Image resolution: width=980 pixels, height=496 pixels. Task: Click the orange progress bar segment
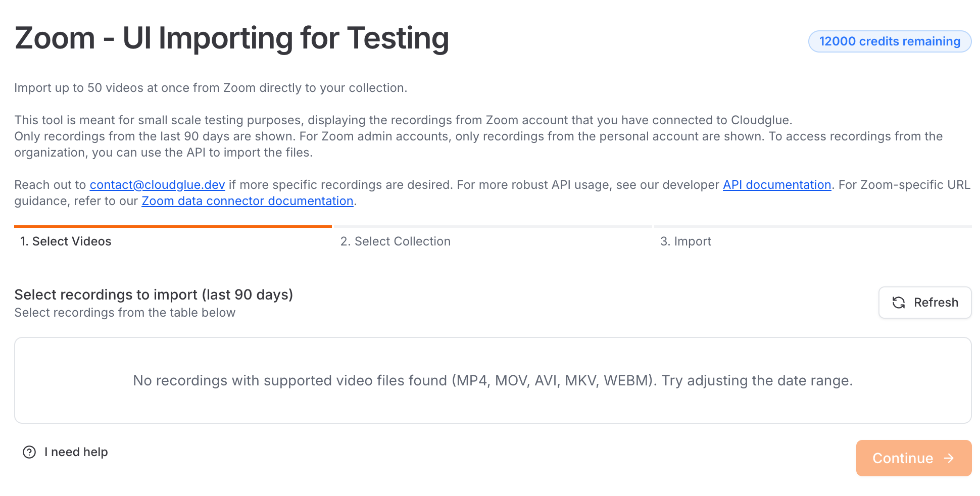173,226
